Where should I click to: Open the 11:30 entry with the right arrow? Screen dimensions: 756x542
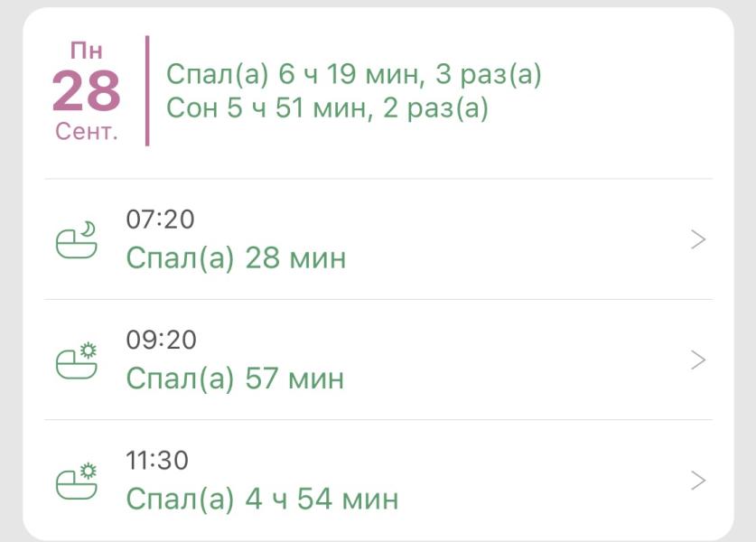click(x=697, y=480)
